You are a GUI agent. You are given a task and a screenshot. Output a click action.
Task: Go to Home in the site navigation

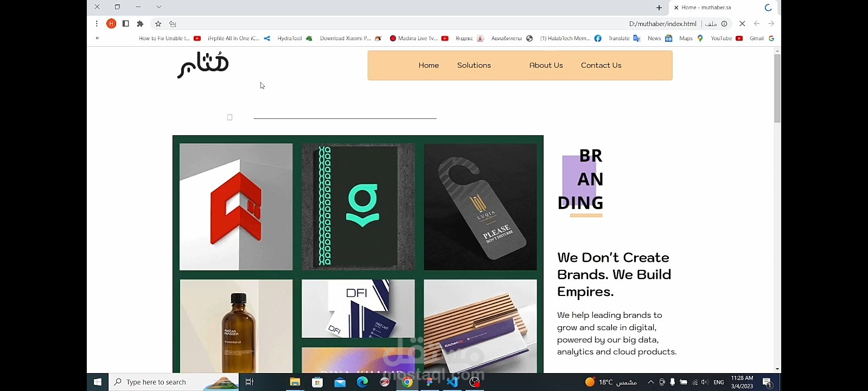tap(429, 65)
